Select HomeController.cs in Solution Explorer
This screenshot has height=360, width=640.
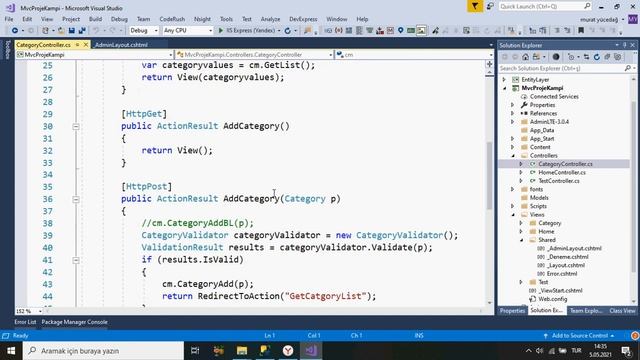[x=562, y=172]
